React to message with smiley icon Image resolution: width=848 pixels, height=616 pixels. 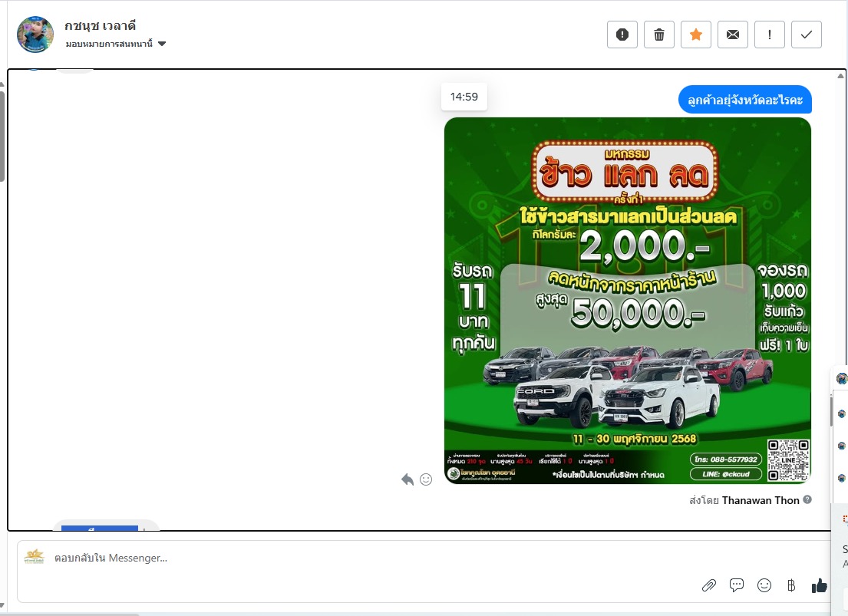pos(426,479)
